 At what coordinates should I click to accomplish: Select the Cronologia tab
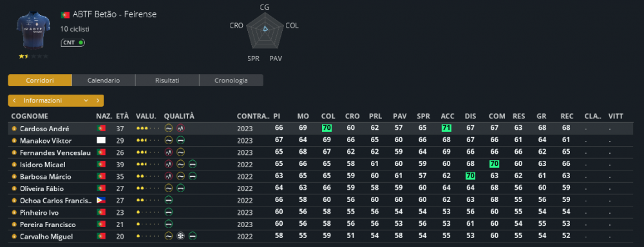pyautogui.click(x=231, y=80)
